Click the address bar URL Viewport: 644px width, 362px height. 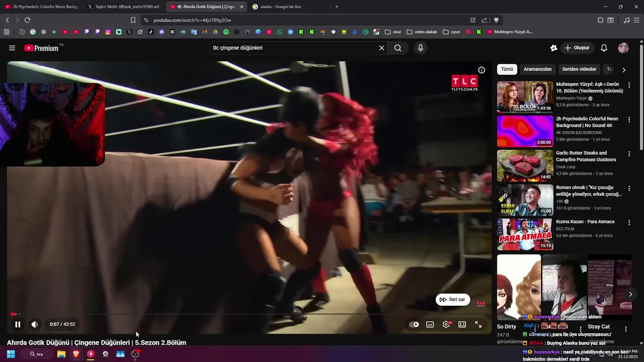(192, 20)
